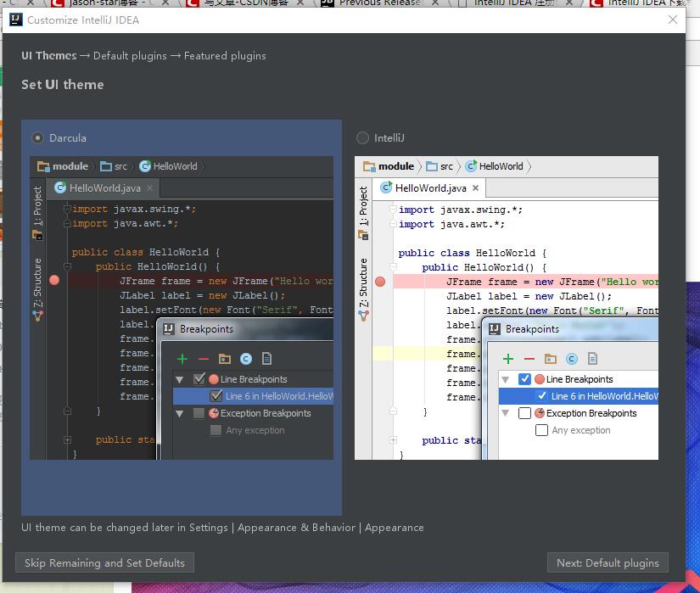Click module folder icon in Darcula preview
The height and width of the screenshot is (593, 700).
43,166
